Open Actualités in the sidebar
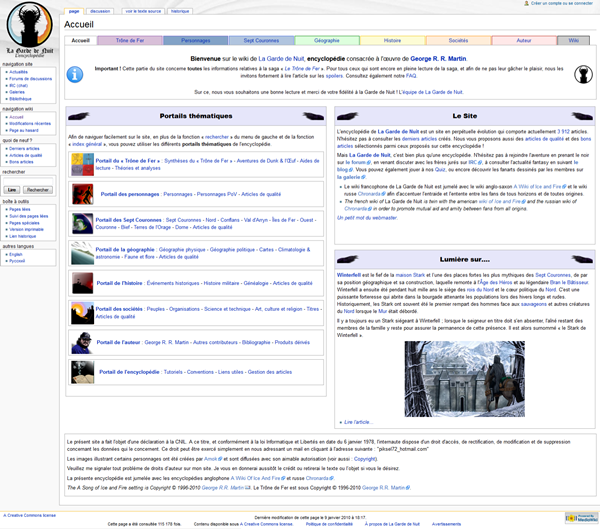This screenshot has height=529, width=600. pos(18,72)
